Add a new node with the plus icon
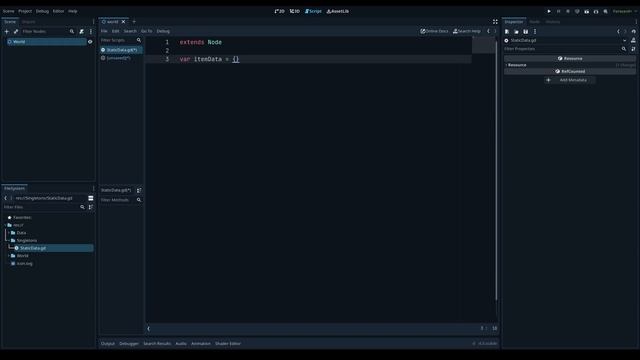Image resolution: width=640 pixels, height=360 pixels. pyautogui.click(x=7, y=31)
